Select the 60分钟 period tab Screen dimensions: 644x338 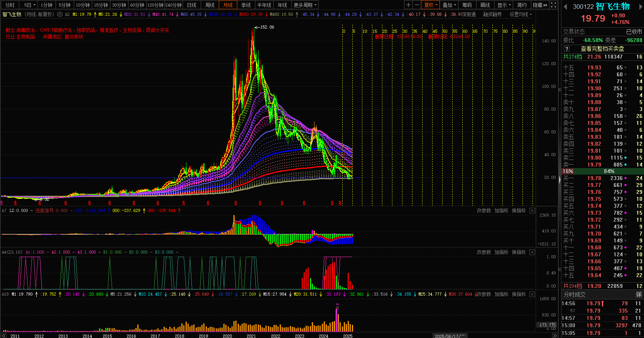coord(137,5)
